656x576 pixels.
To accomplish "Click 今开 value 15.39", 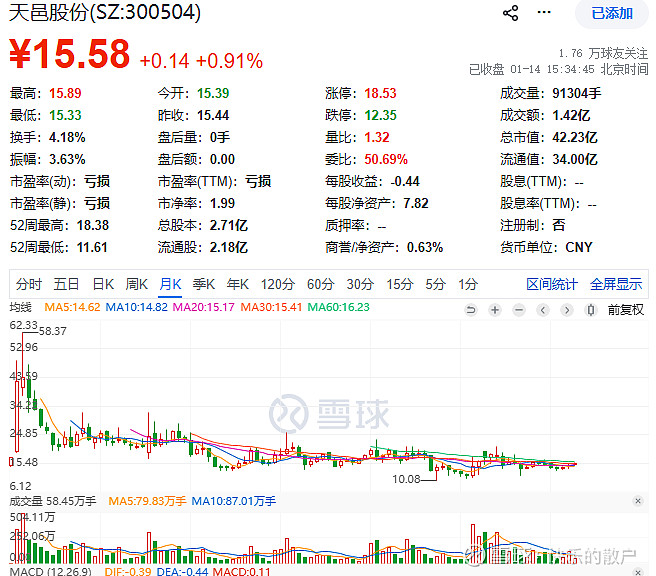I will 213,93.
